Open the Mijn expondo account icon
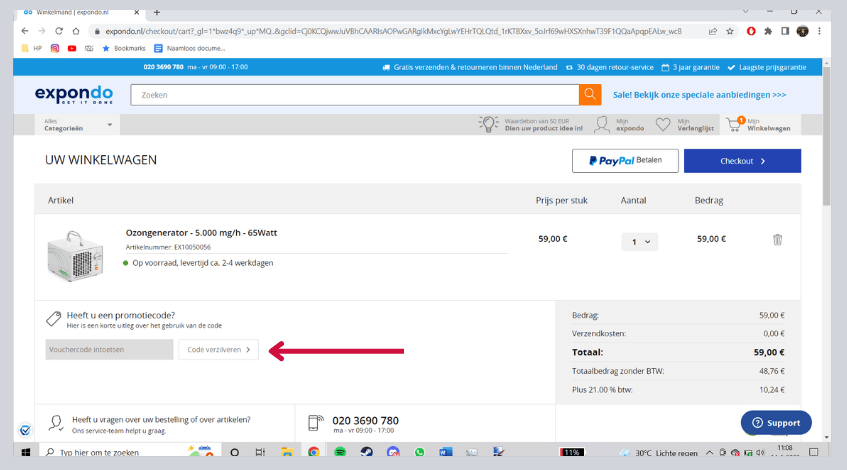The width and height of the screenshot is (847, 470). [x=603, y=124]
